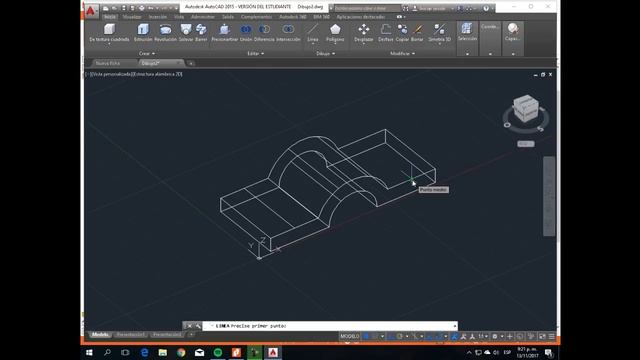This screenshot has width=640, height=360.
Task: Switch to the Inicio ribbon tab
Action: pos(109,17)
